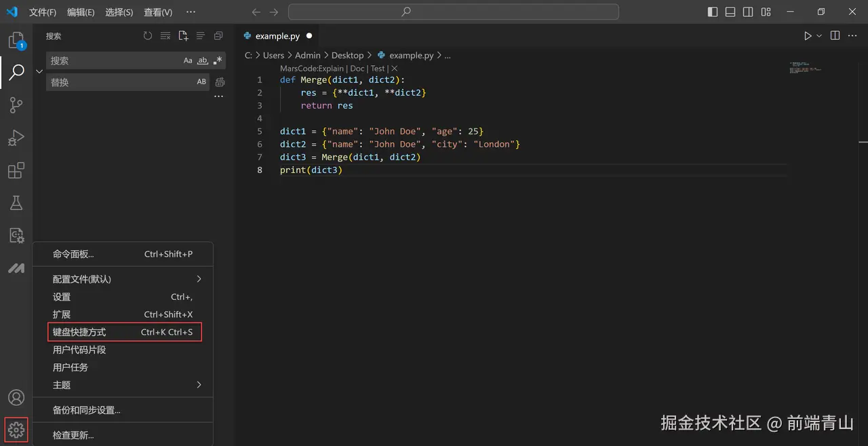Screen dimensions: 868x446
Task: Click the Replace All icon
Action: tap(220, 82)
